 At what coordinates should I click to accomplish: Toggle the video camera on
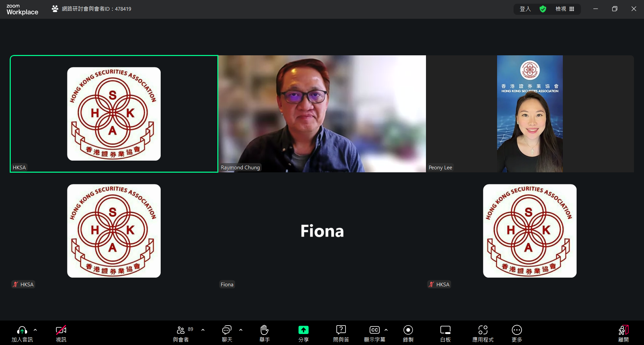(x=61, y=331)
